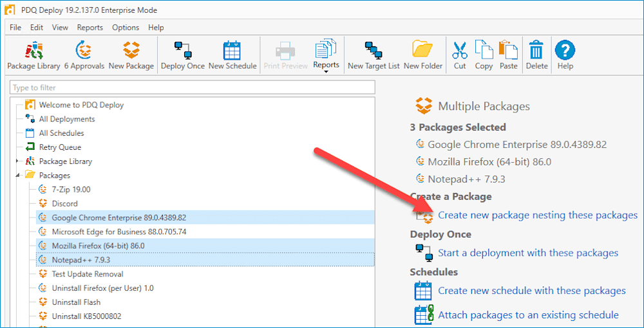Click the Delete trash icon
The image size is (644, 328).
pos(537,50)
